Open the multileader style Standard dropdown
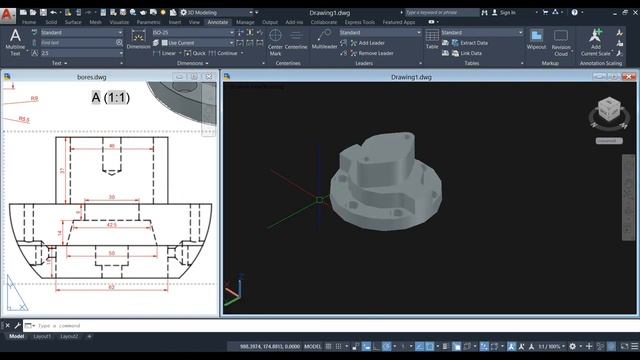 click(380, 32)
